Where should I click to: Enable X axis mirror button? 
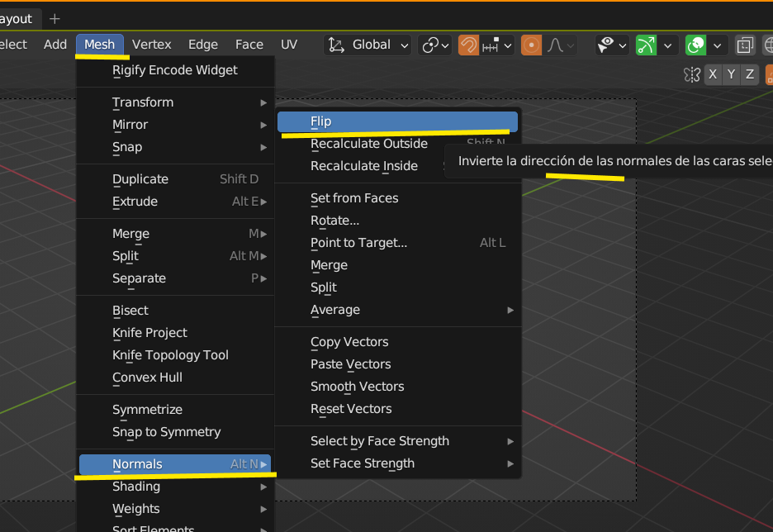click(713, 74)
